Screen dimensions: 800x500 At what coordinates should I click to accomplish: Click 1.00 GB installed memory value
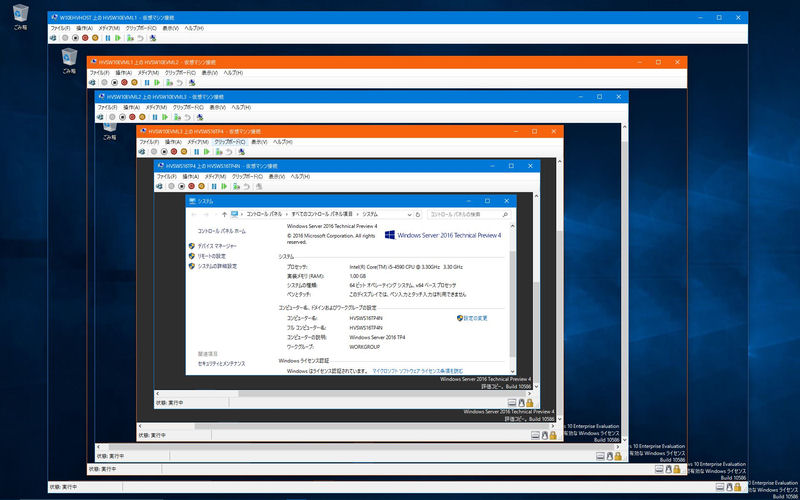(358, 276)
